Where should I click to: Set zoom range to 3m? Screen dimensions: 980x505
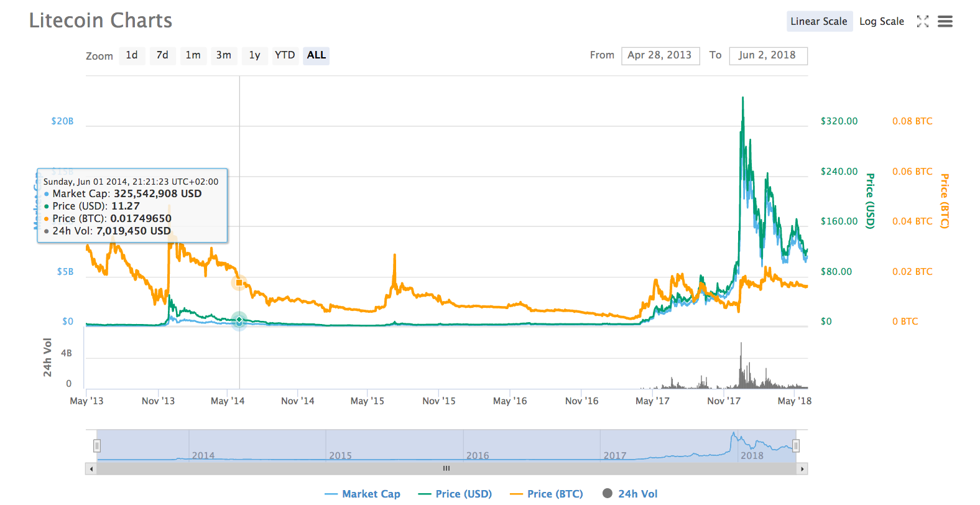click(x=224, y=55)
